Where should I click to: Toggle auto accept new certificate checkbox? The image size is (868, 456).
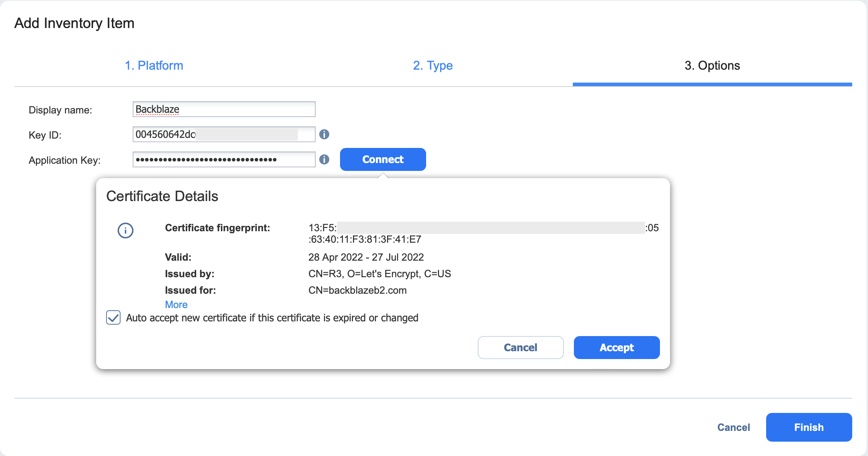tap(113, 318)
